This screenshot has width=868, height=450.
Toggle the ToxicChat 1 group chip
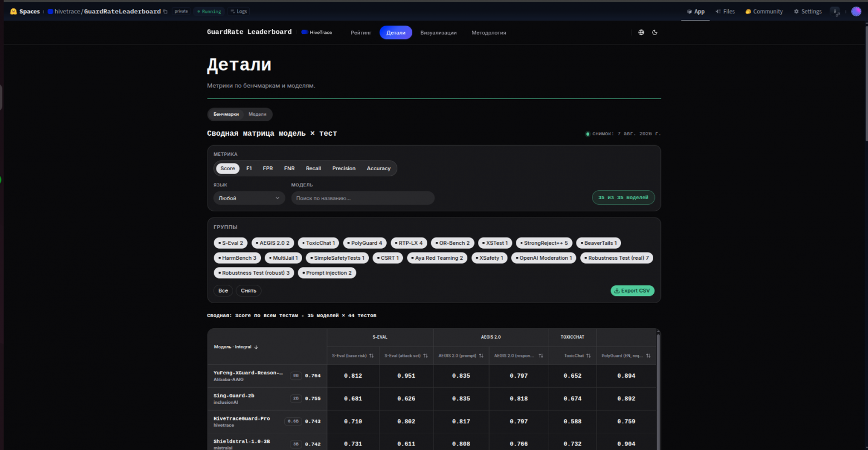pyautogui.click(x=318, y=243)
